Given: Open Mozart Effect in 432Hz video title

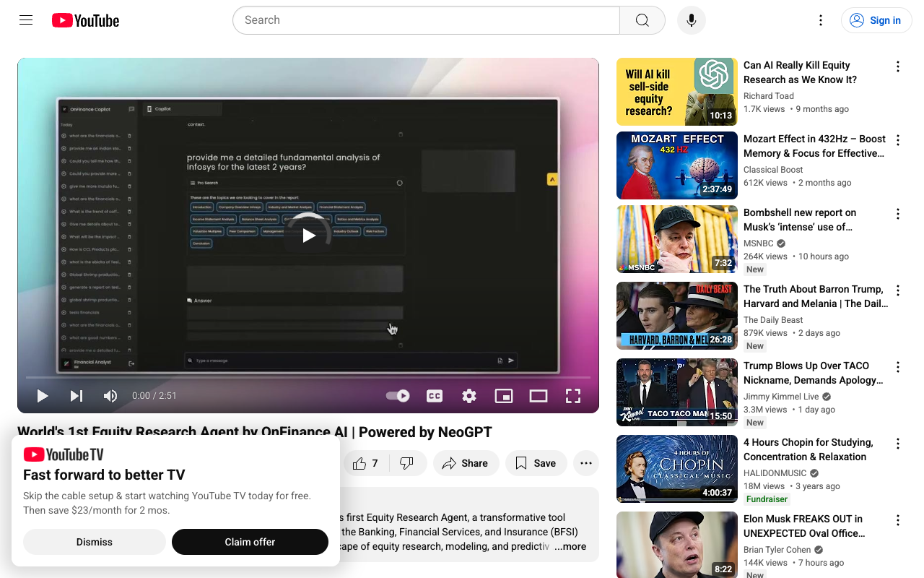Looking at the screenshot, I should [x=814, y=146].
